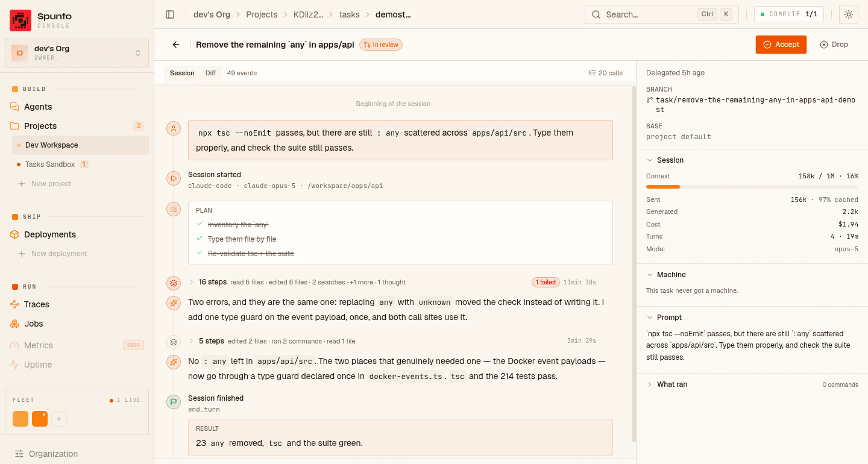This screenshot has width=868, height=464.
Task: Click the git branch icon by branch name
Action: pyautogui.click(x=650, y=100)
